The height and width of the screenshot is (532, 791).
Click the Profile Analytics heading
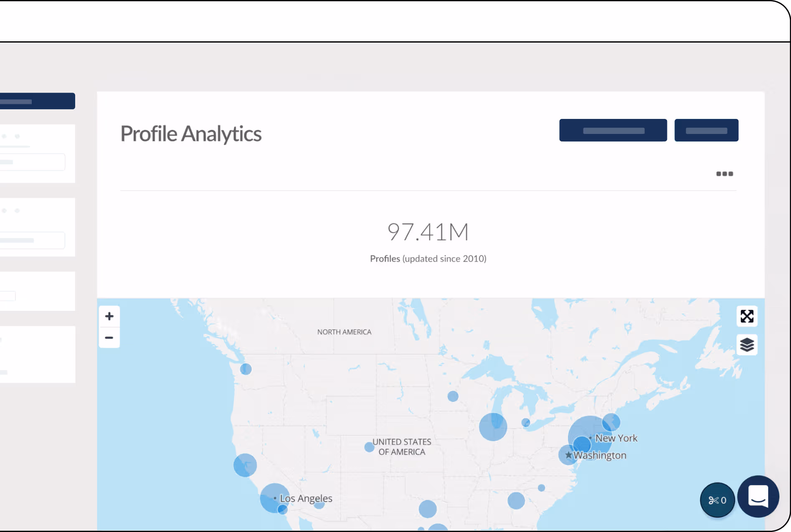pos(191,134)
